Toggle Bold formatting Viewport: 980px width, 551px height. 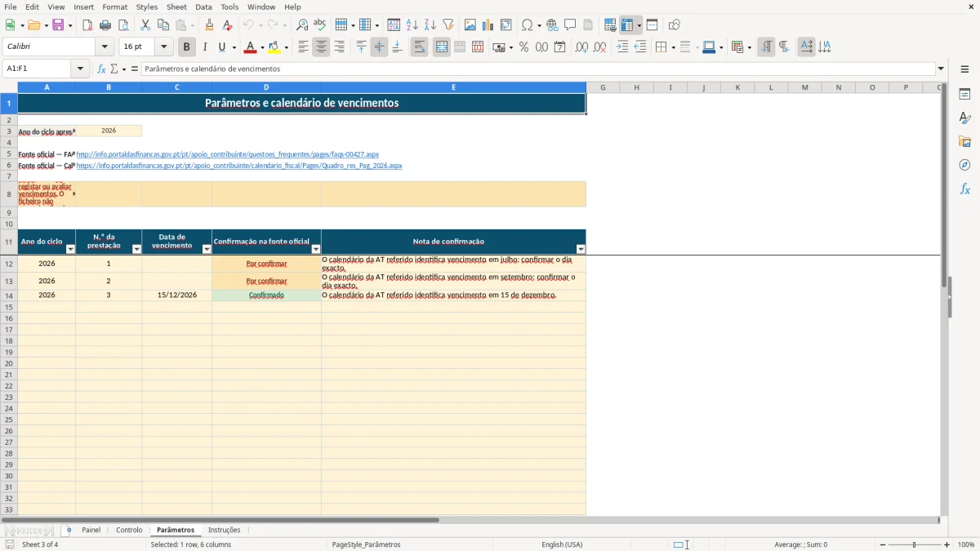click(x=187, y=47)
